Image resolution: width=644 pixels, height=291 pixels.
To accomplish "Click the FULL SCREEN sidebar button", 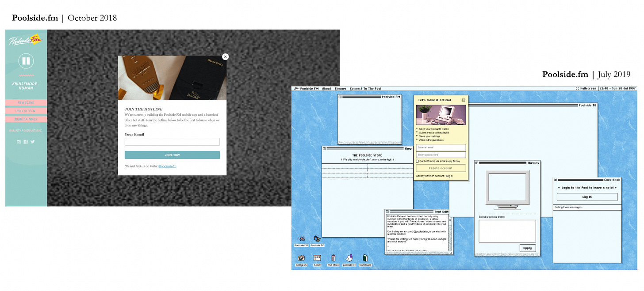I will point(26,111).
